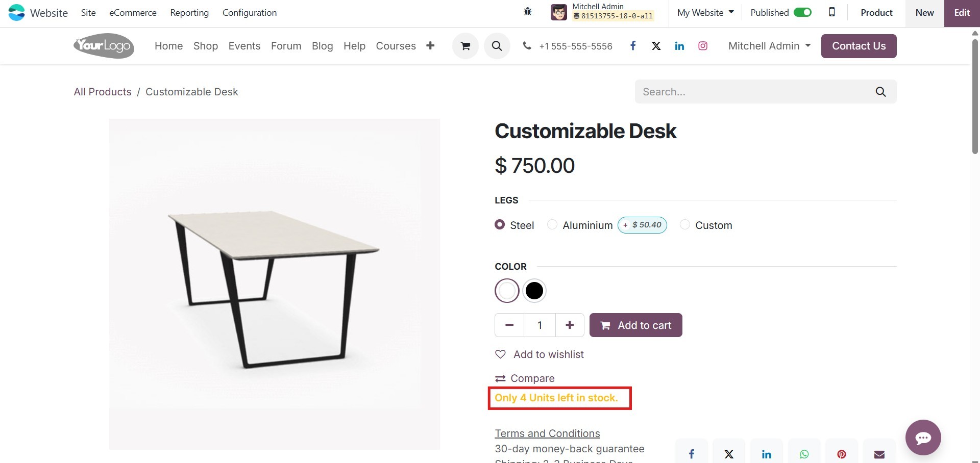Click the plus icon to add new menu
Image resolution: width=980 pixels, height=463 pixels.
[x=430, y=45]
